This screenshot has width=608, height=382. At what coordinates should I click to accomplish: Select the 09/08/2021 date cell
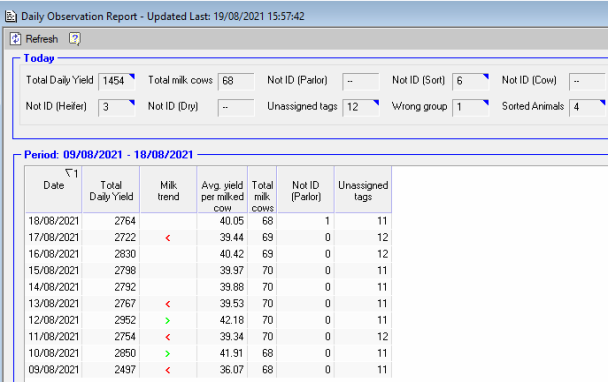pos(54,370)
